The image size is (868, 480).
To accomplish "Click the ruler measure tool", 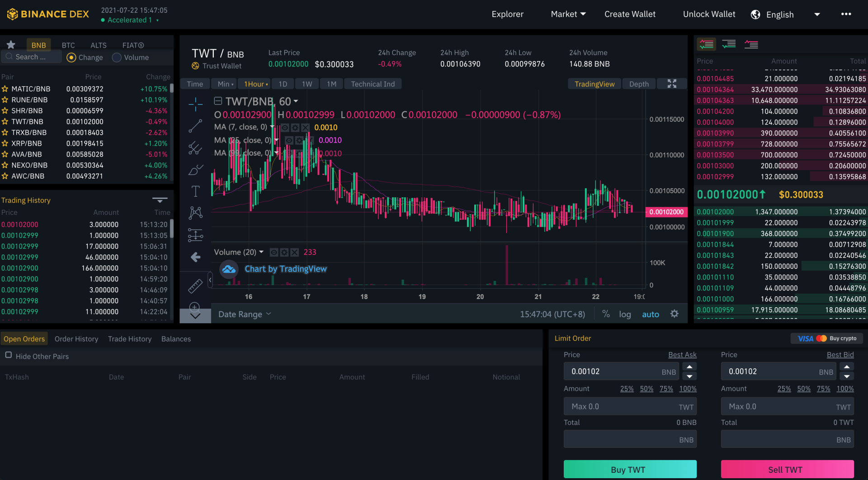I will (195, 286).
